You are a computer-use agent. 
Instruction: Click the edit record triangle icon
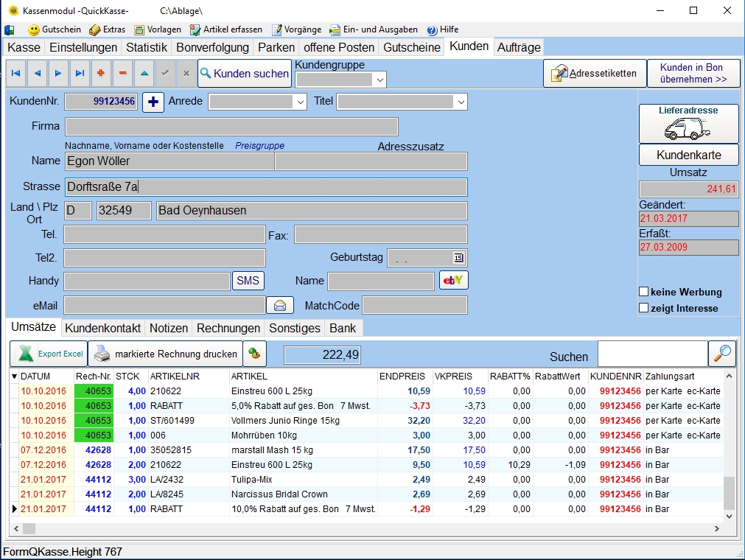144,73
